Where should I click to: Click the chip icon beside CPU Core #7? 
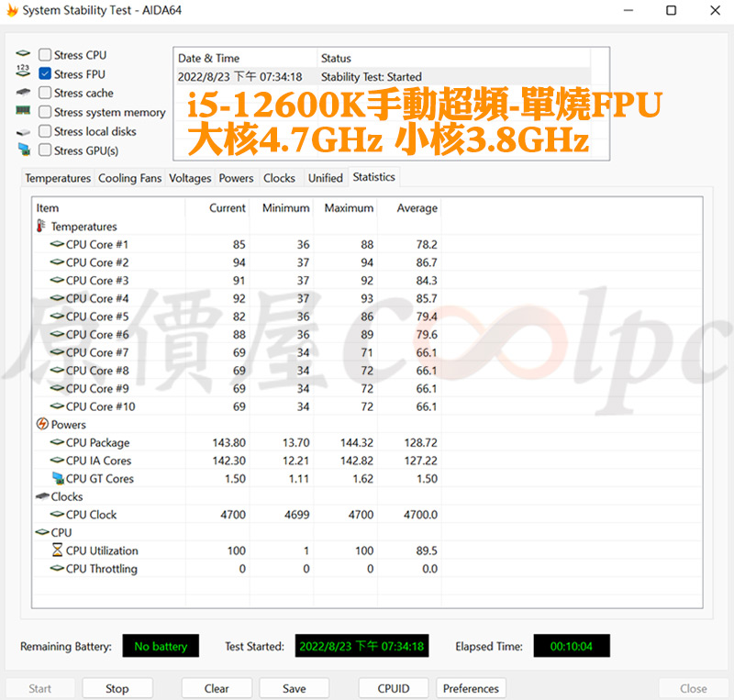point(57,352)
